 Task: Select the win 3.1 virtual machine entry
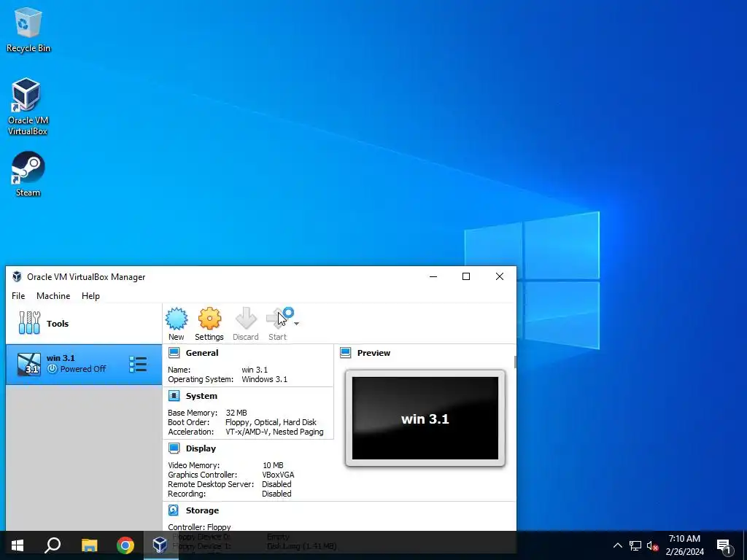pos(84,365)
